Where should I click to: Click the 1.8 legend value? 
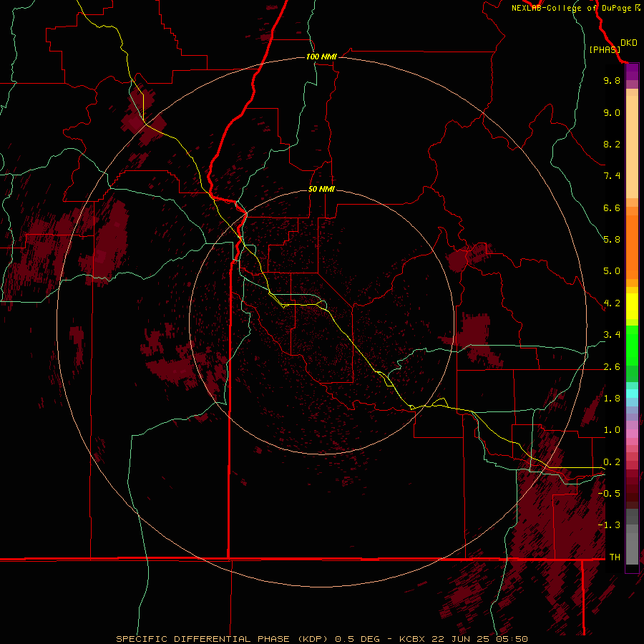tap(612, 399)
